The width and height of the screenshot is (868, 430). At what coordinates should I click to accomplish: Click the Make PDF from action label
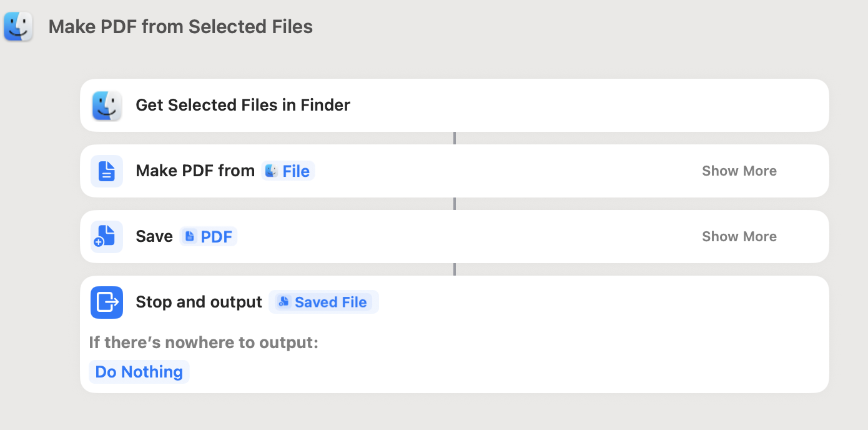coord(195,171)
